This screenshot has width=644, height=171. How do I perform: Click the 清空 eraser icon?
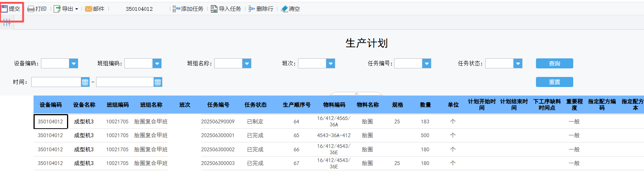285,9
